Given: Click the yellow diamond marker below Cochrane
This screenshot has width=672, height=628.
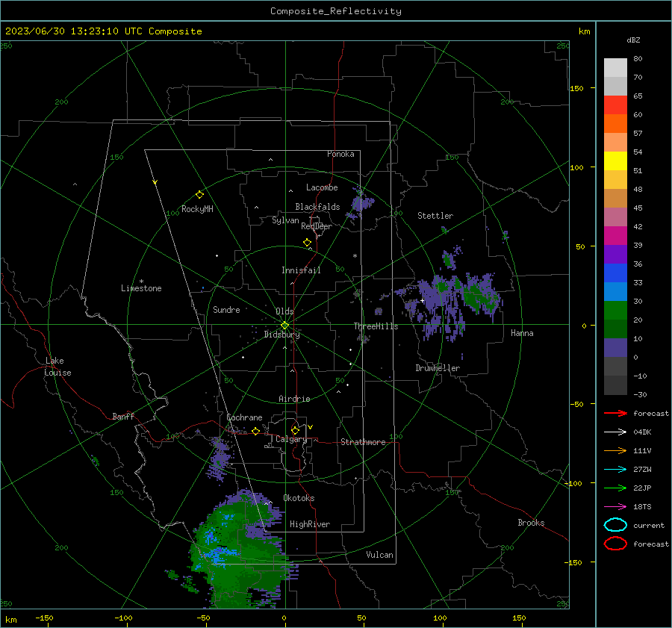Looking at the screenshot, I should click(255, 431).
